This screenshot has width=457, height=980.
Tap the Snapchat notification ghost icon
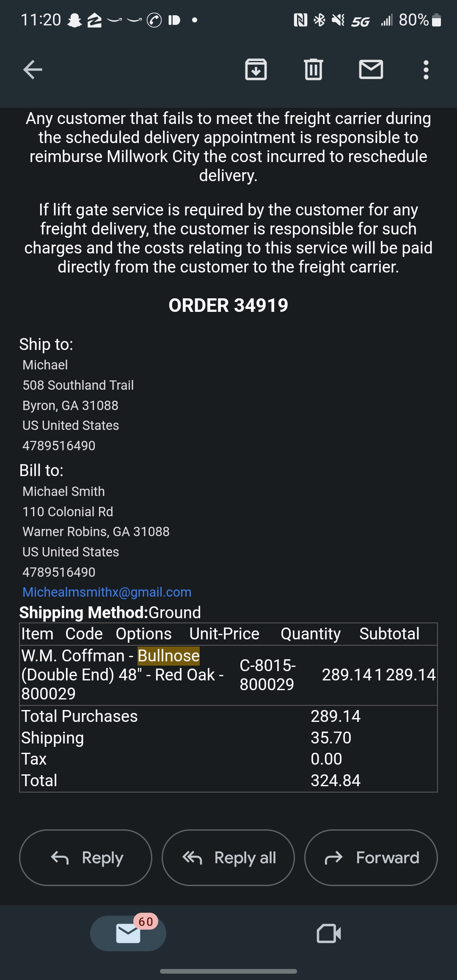click(x=75, y=20)
